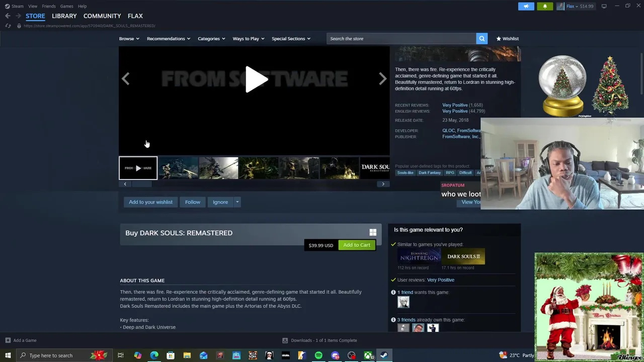Click Add to Cart button
This screenshot has width=644, height=362.
(x=357, y=245)
